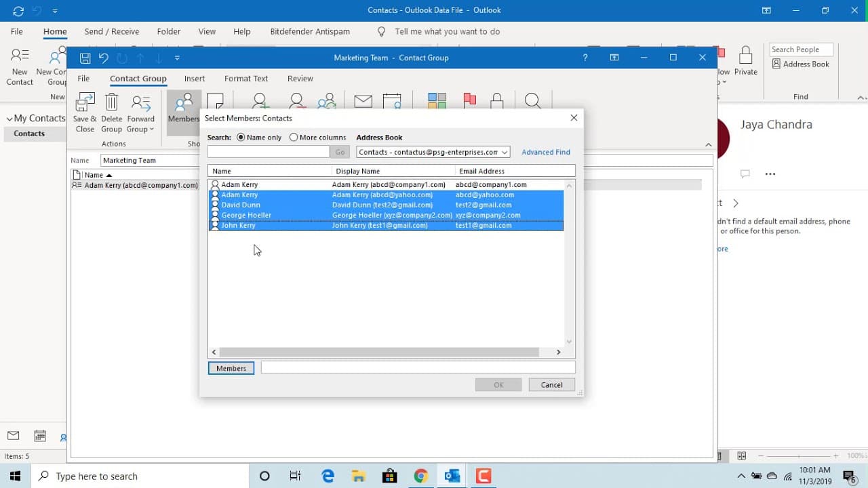Open the Contact Group ribbon tab

pos(138,79)
